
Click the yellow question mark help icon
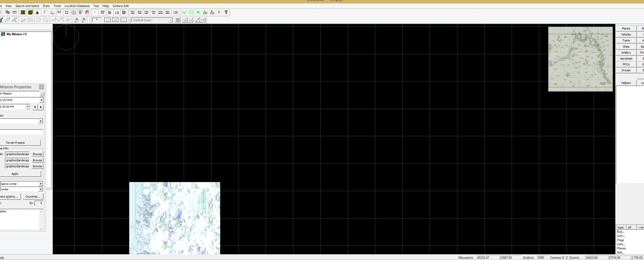click(226, 12)
